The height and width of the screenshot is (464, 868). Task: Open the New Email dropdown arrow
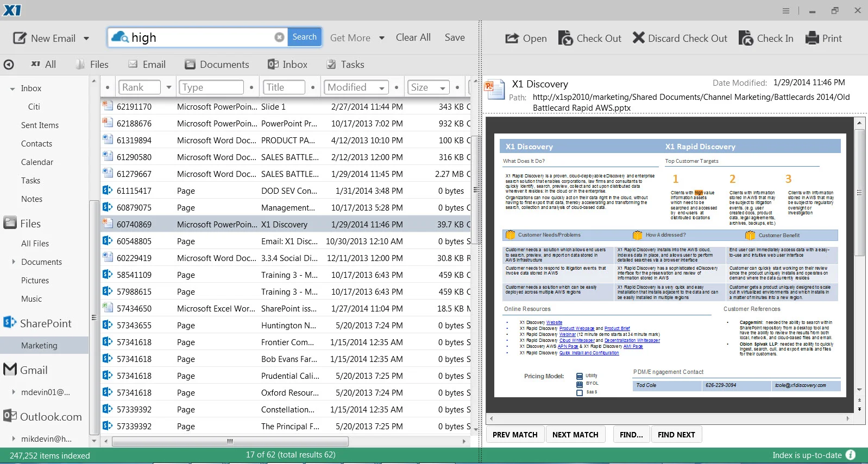[86, 39]
